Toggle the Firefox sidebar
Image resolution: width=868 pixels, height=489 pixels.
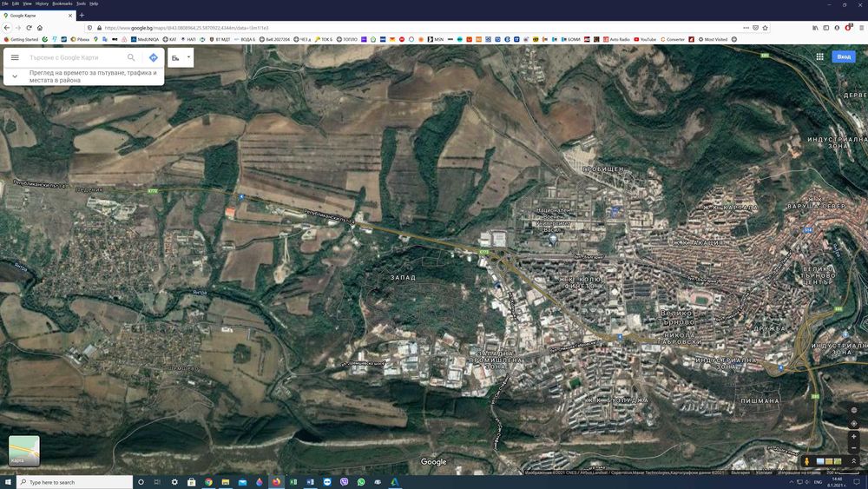tap(826, 28)
